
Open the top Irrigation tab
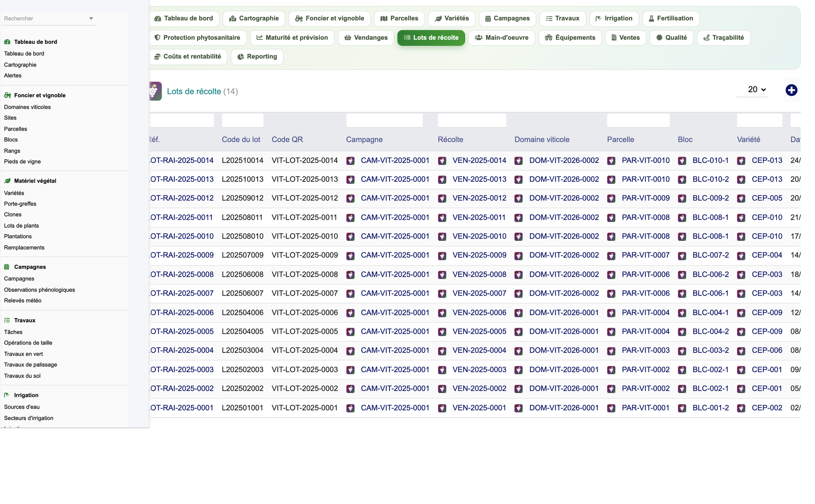coord(614,18)
